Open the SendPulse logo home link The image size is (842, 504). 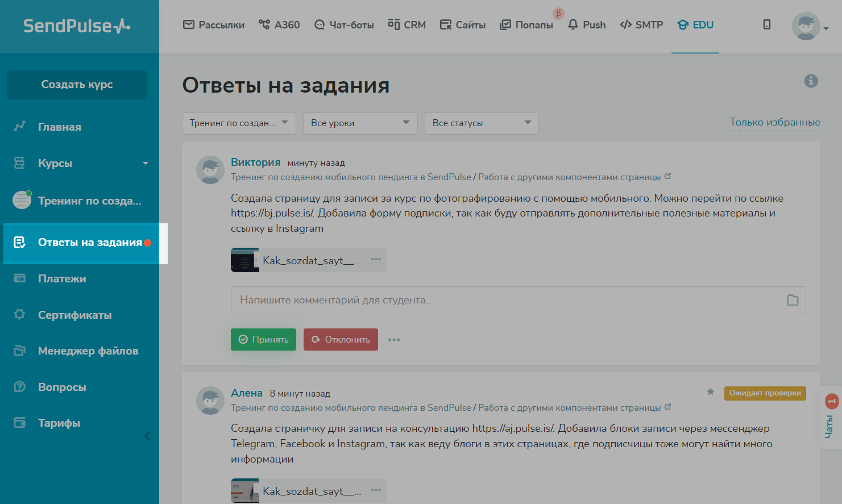pos(77,26)
